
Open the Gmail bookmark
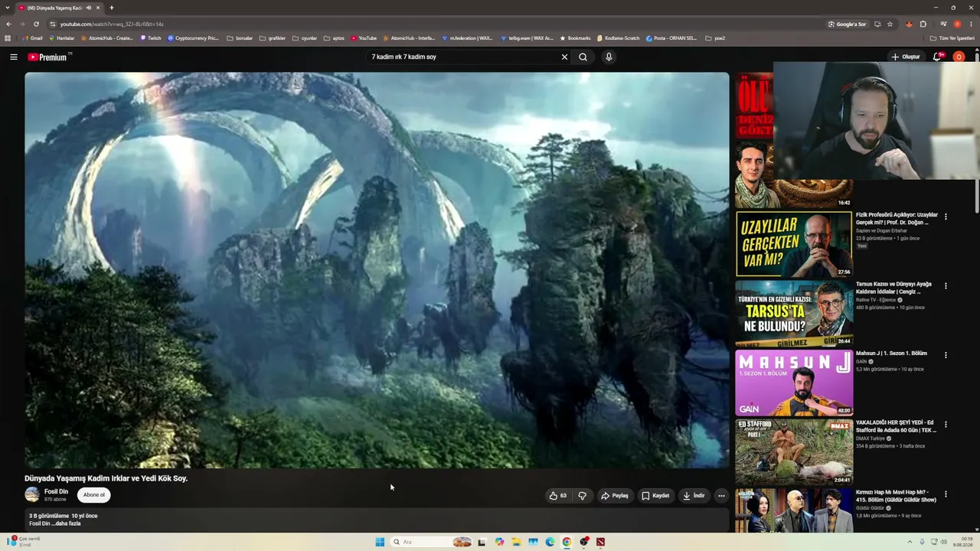[x=33, y=38]
